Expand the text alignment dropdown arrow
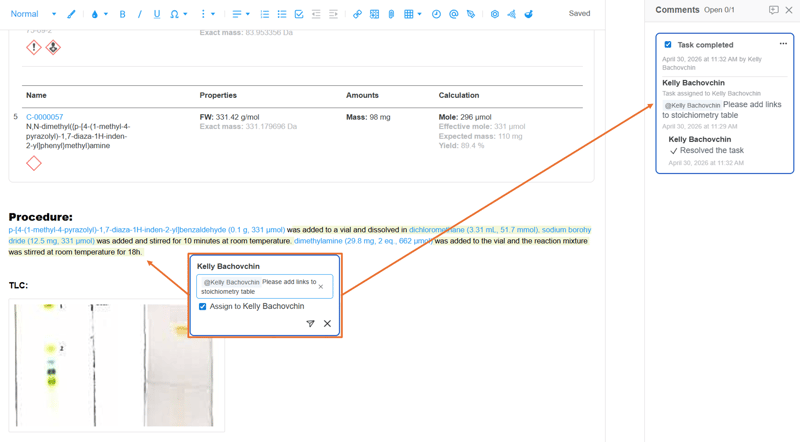Screen dimensions: 800x442 [247, 14]
